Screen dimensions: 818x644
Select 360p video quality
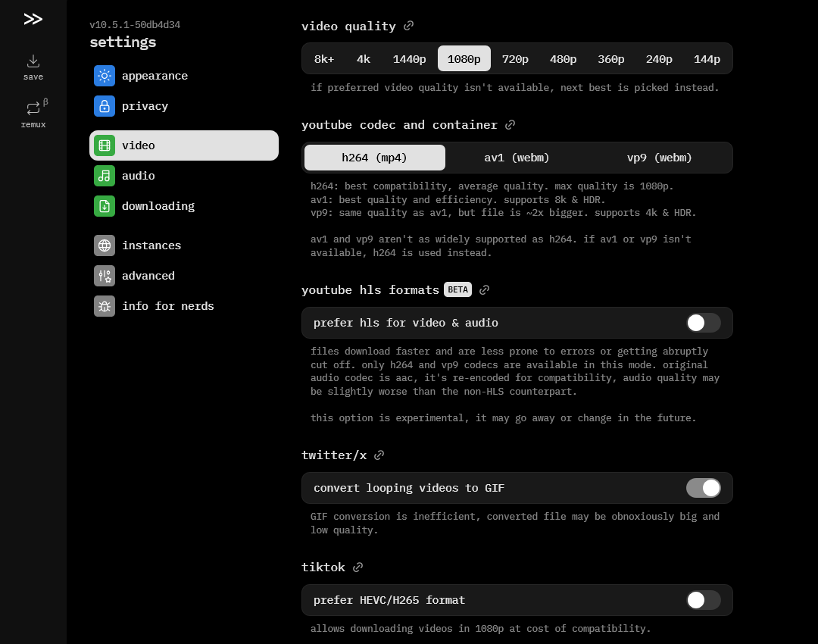coord(611,59)
